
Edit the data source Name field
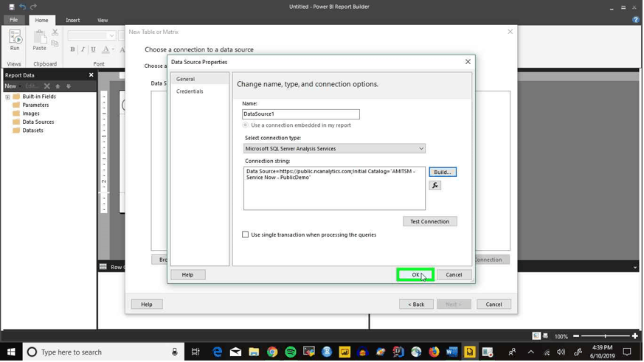pyautogui.click(x=301, y=114)
